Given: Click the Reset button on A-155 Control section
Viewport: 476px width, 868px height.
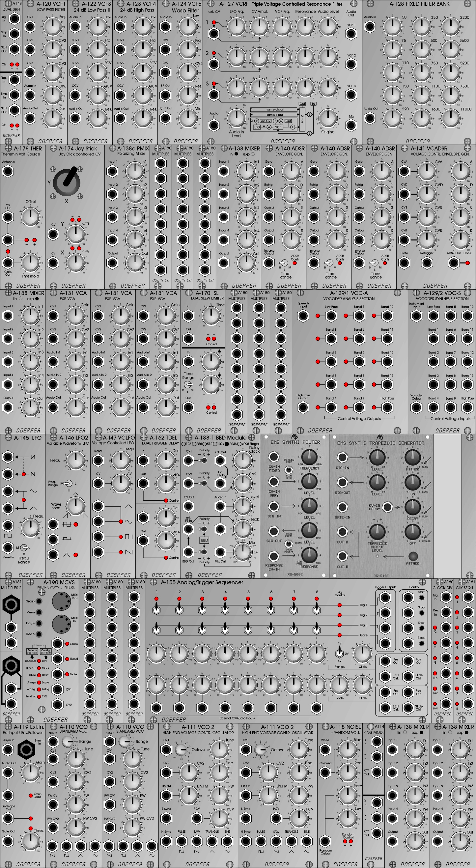Looking at the screenshot, I should coord(421,643).
